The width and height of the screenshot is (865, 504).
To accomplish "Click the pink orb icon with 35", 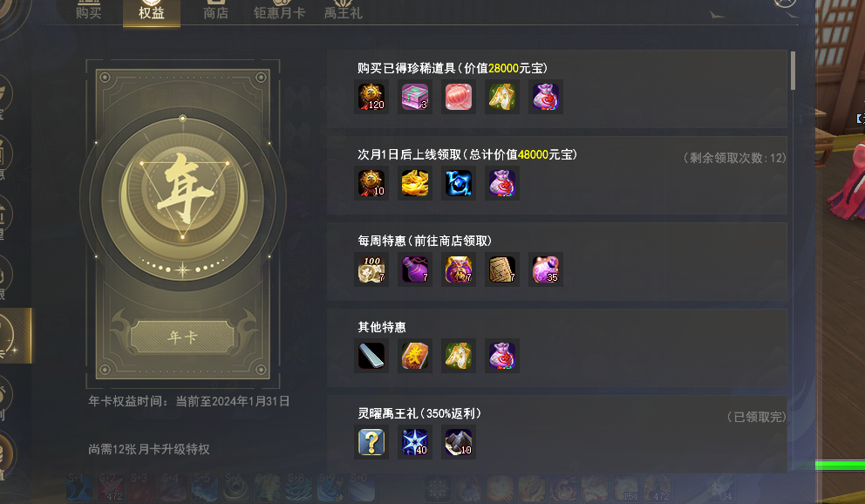I will click(546, 269).
